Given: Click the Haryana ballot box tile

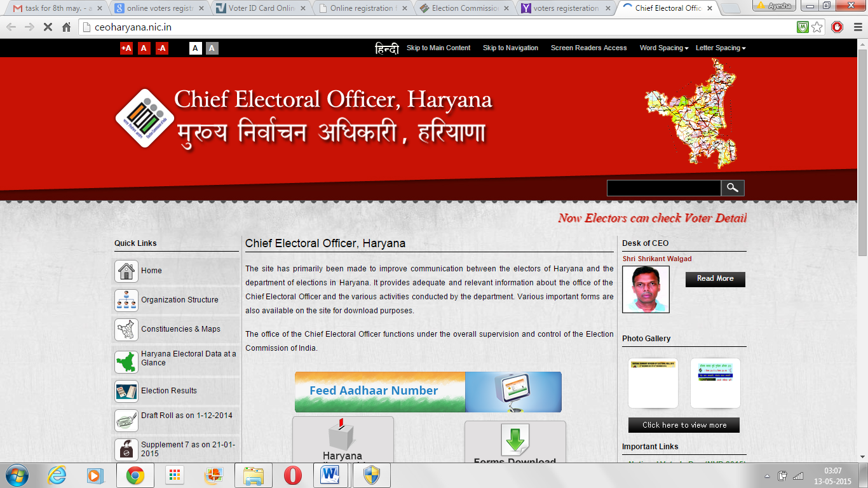Looking at the screenshot, I should pyautogui.click(x=343, y=440).
